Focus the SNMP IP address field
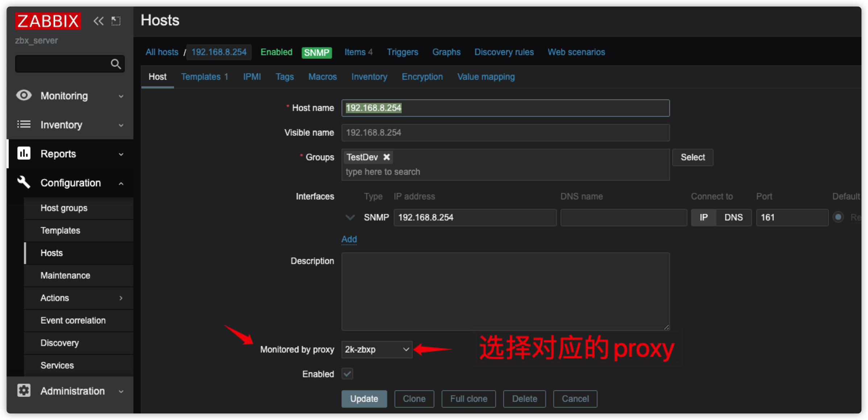The height and width of the screenshot is (420, 868). pyautogui.click(x=475, y=218)
